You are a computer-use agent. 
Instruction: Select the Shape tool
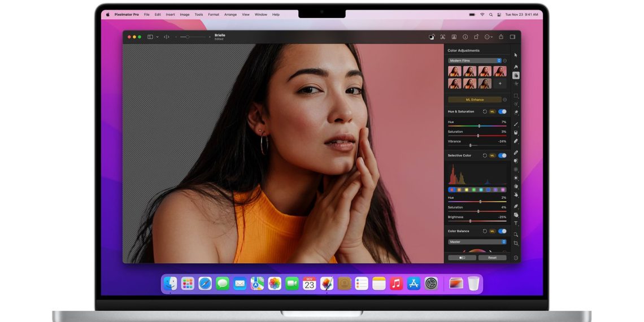point(516,215)
